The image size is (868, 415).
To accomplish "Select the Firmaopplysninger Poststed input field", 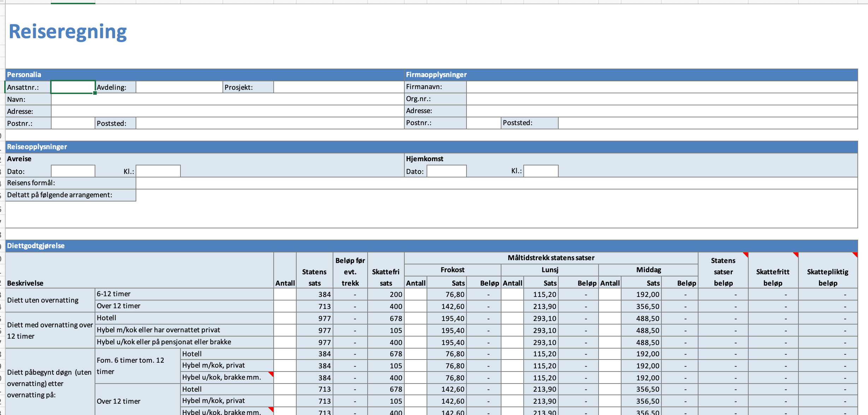I will pos(707,123).
